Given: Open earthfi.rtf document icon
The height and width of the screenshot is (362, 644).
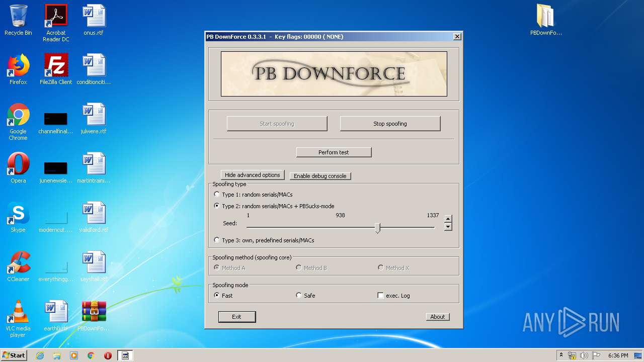Looking at the screenshot, I should tap(56, 316).
